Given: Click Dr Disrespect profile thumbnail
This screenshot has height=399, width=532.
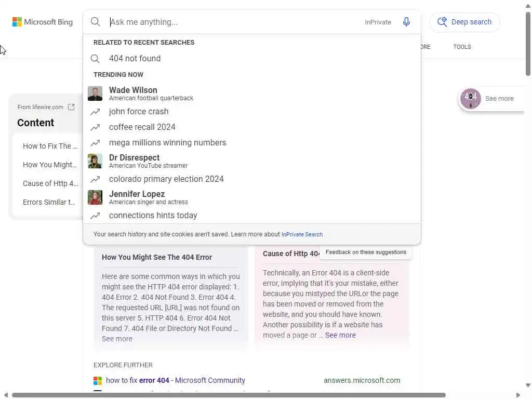Looking at the screenshot, I should [x=95, y=161].
